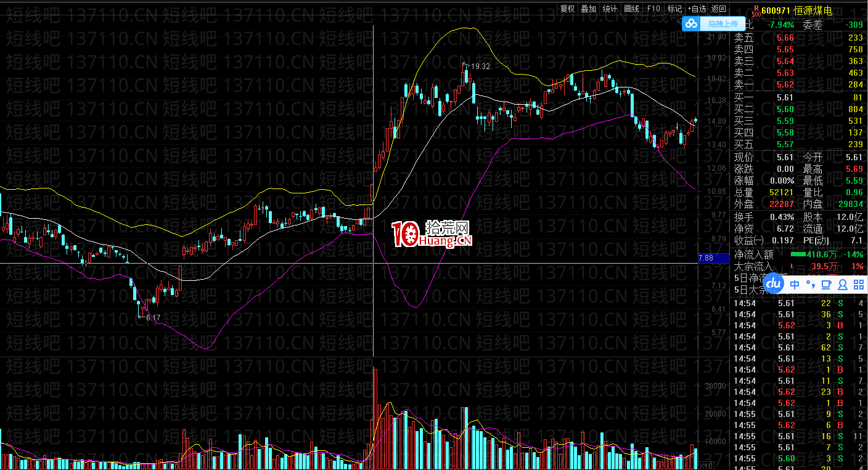Click the 返回 back button

719,9
